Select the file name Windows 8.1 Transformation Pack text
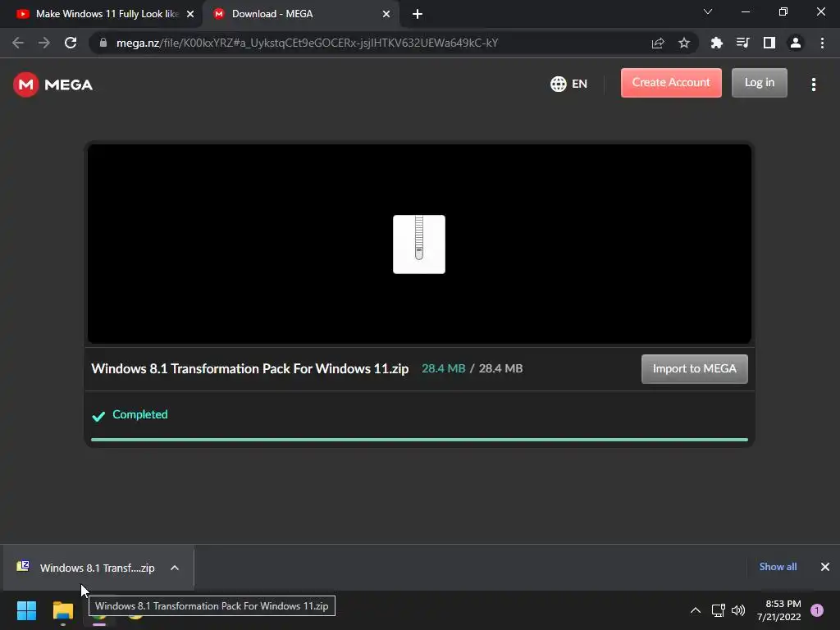The image size is (840, 630). point(249,368)
